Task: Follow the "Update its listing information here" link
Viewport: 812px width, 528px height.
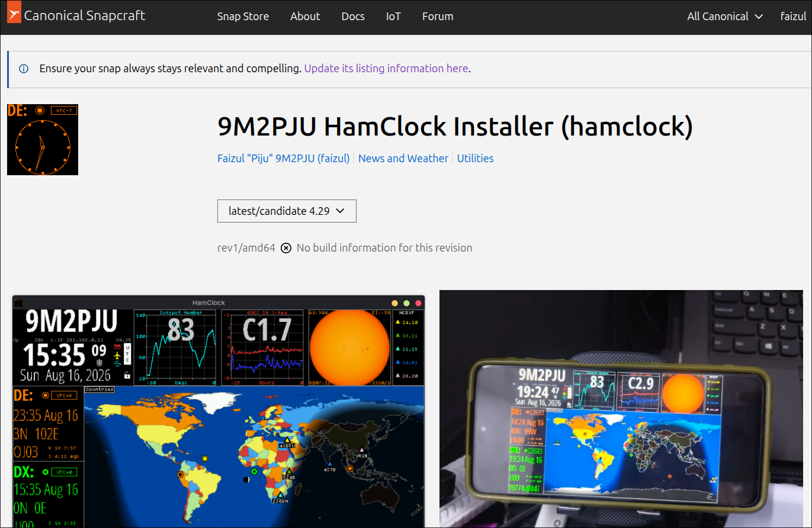Action: 386,69
